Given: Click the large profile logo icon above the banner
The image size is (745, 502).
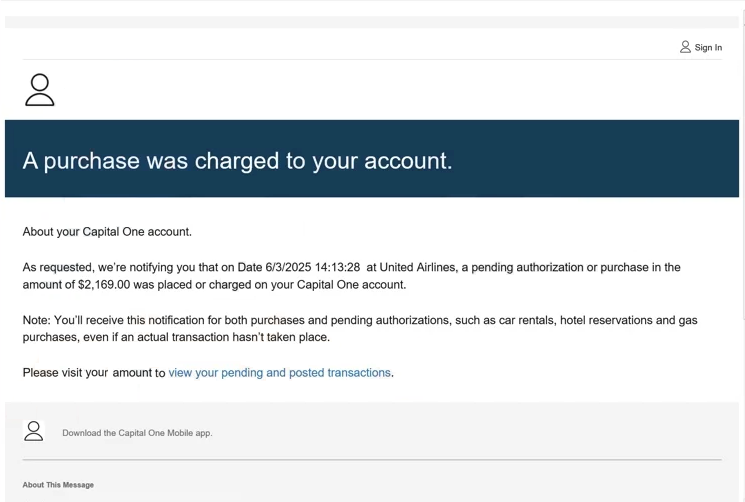Looking at the screenshot, I should tap(39, 90).
